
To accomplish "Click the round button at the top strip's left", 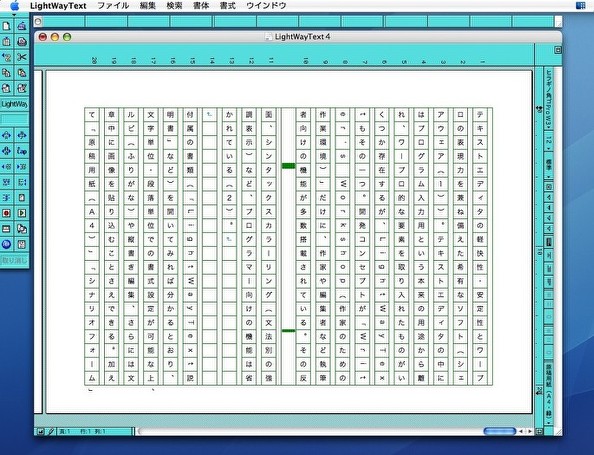I will click(x=38, y=22).
